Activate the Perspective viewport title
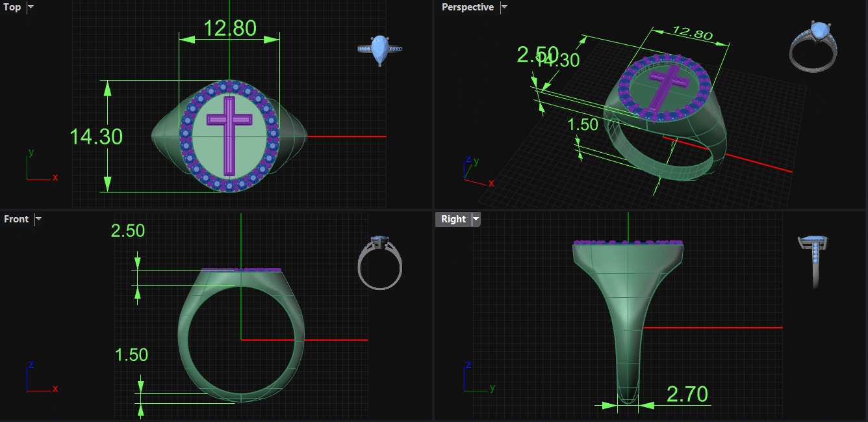This screenshot has width=868, height=422. 467,7
